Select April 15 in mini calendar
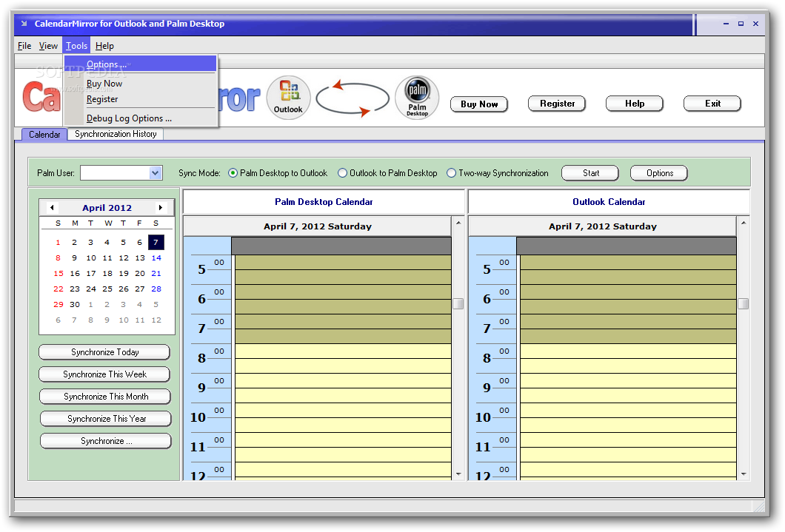 [58, 274]
